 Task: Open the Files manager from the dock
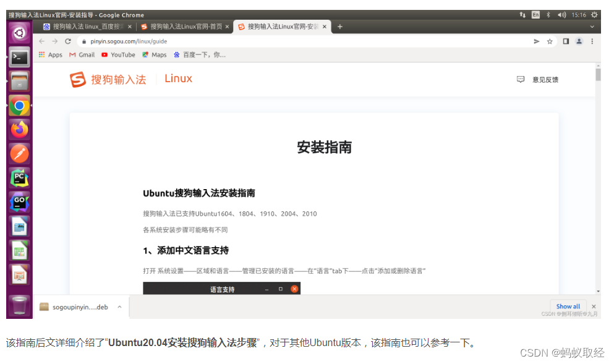click(x=19, y=81)
